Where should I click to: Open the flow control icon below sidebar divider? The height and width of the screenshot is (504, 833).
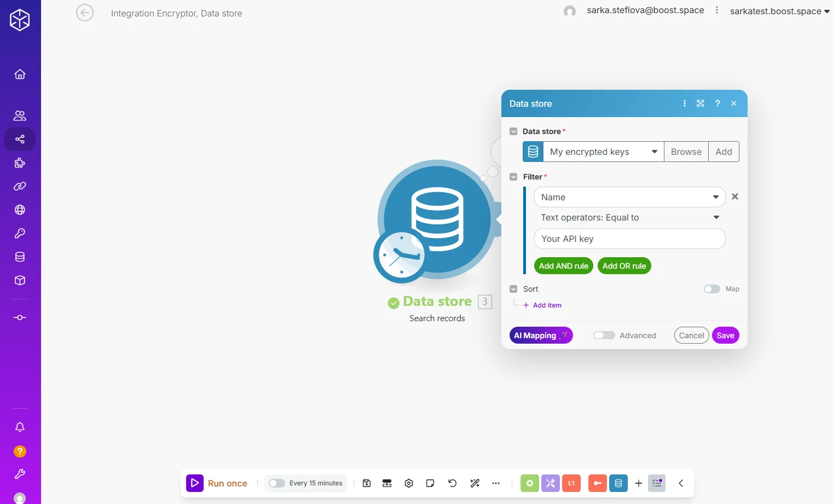pyautogui.click(x=20, y=317)
